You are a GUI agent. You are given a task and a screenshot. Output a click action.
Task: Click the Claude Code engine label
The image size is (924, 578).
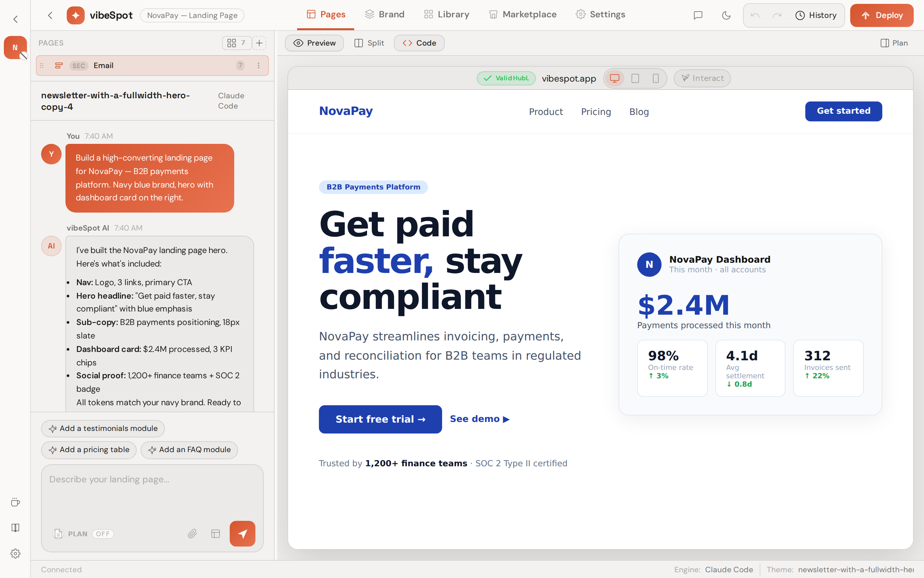pos(231,101)
